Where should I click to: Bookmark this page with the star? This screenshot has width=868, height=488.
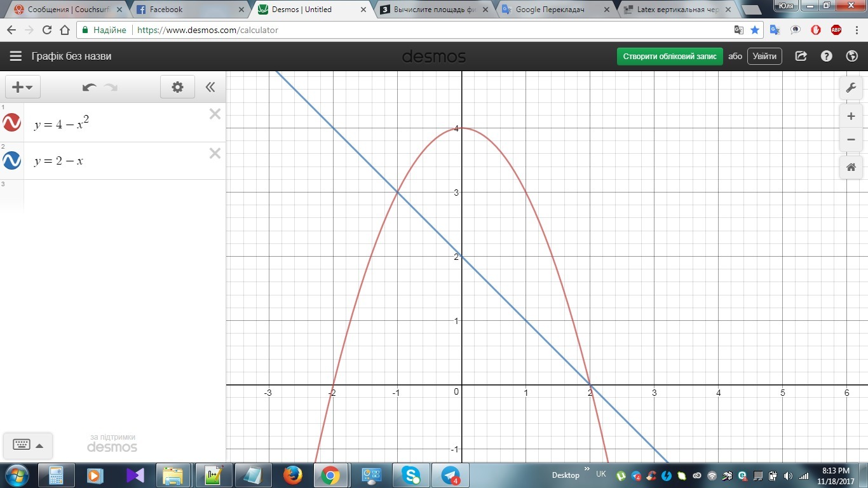point(755,30)
